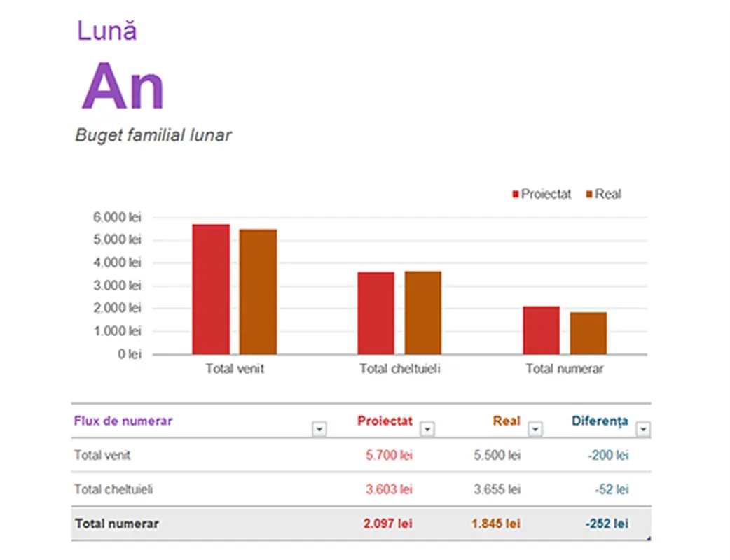The height and width of the screenshot is (560, 730).
Task: Select the Total cheltuieli row label in table
Action: click(113, 489)
